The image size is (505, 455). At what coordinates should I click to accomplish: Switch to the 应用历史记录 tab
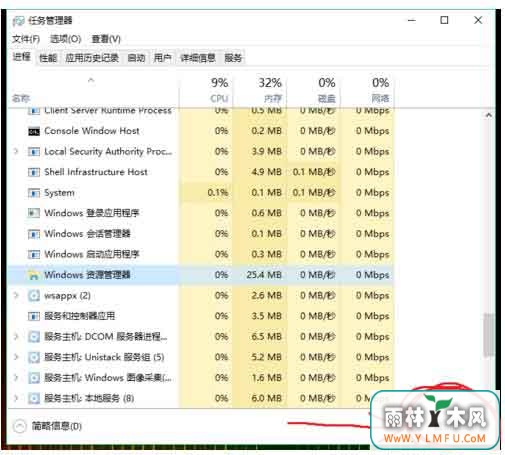(92, 58)
